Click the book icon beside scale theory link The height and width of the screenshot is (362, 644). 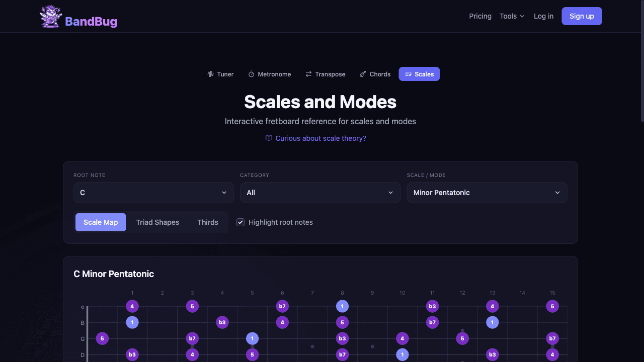point(268,138)
